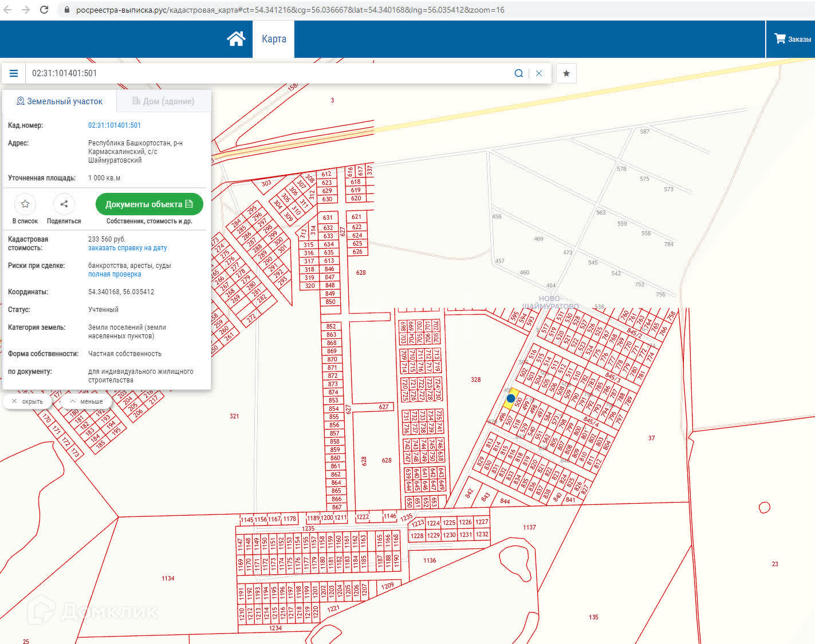Viewport: 815px width, 644px height.
Task: Click the Поделиться share icon
Action: (x=64, y=204)
